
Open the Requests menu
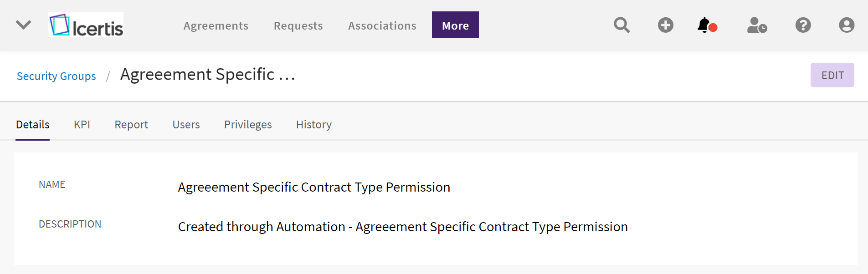[x=298, y=26]
